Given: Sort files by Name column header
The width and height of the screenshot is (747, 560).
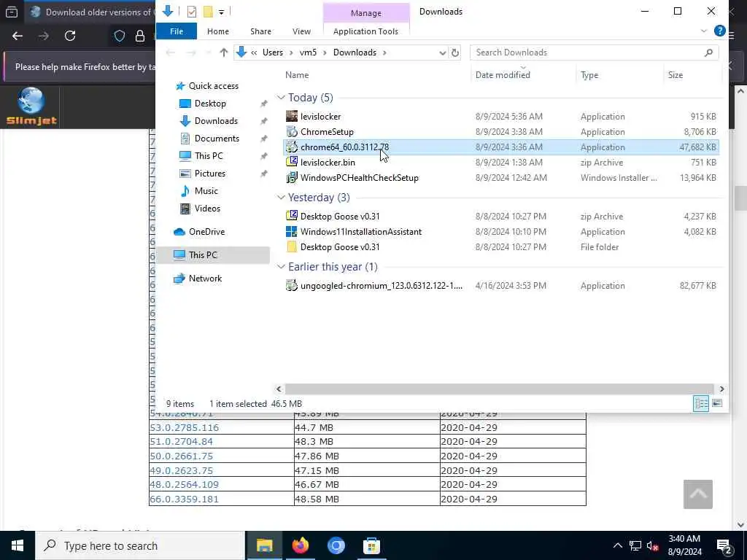Looking at the screenshot, I should (297, 75).
